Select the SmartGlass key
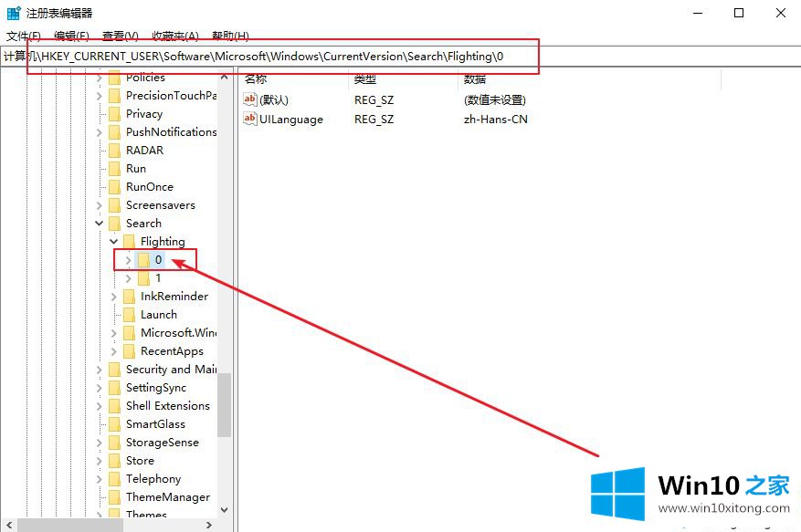The height and width of the screenshot is (532, 801). (x=155, y=424)
